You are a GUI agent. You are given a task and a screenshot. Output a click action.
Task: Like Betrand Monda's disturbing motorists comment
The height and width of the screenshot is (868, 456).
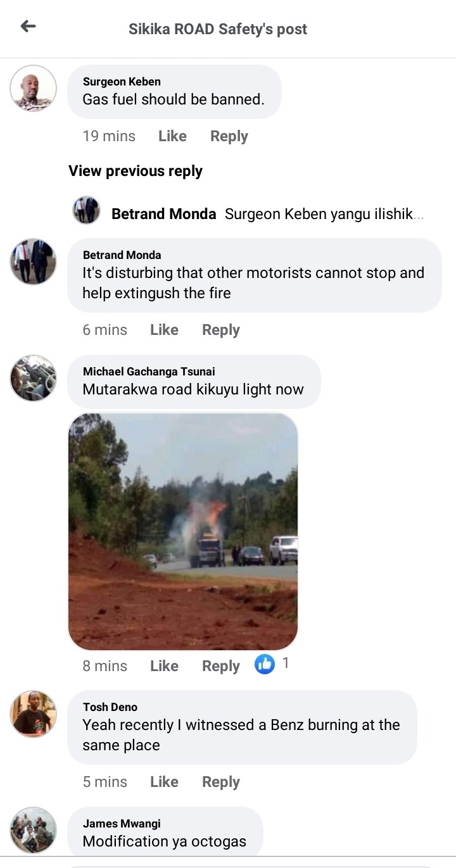pyautogui.click(x=164, y=330)
